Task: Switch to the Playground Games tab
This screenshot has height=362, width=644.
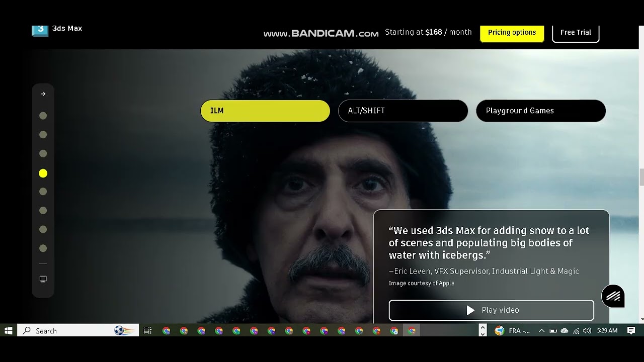Action: [541, 111]
